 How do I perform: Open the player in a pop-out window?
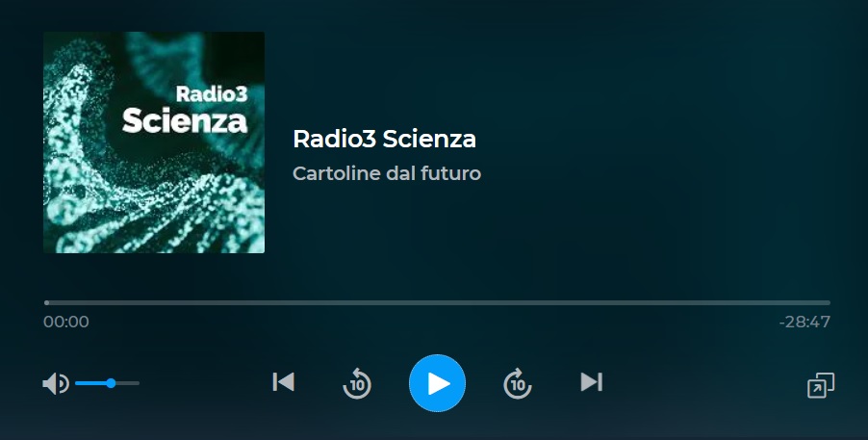click(x=821, y=385)
